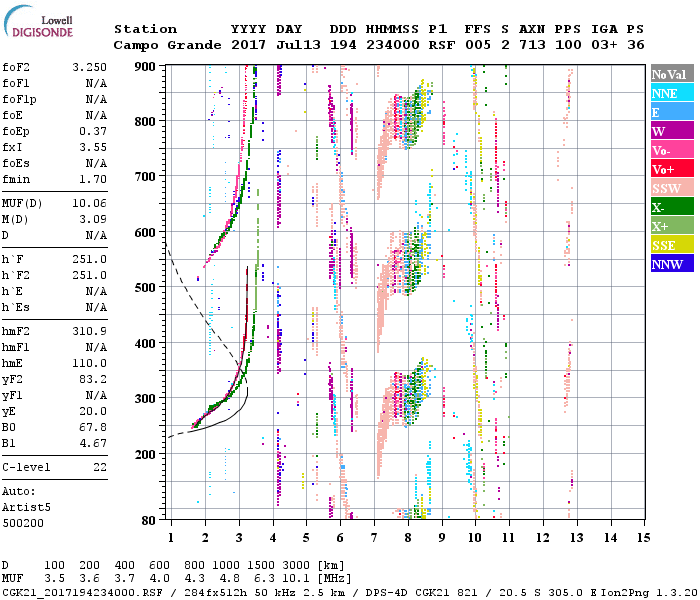700x600 pixels.
Task: Click the fmin value 1.70
Action: [x=93, y=179]
